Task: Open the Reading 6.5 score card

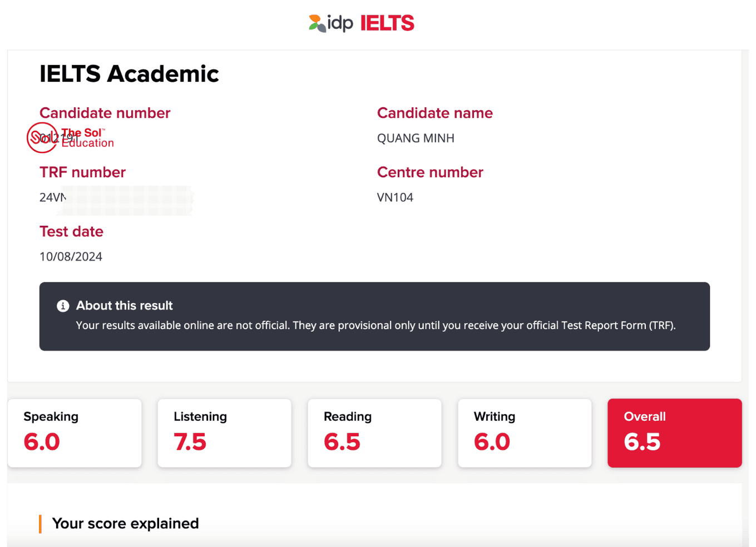Action: pyautogui.click(x=374, y=433)
